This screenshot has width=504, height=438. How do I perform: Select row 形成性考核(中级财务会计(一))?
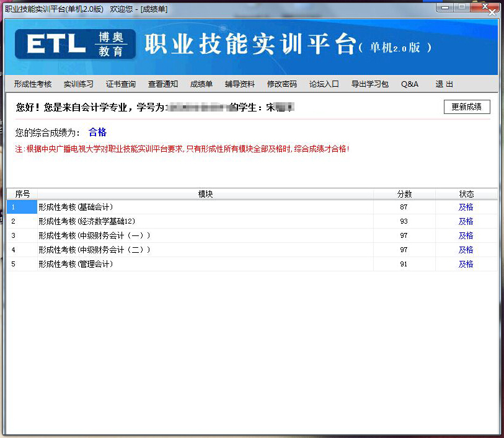[252, 235]
